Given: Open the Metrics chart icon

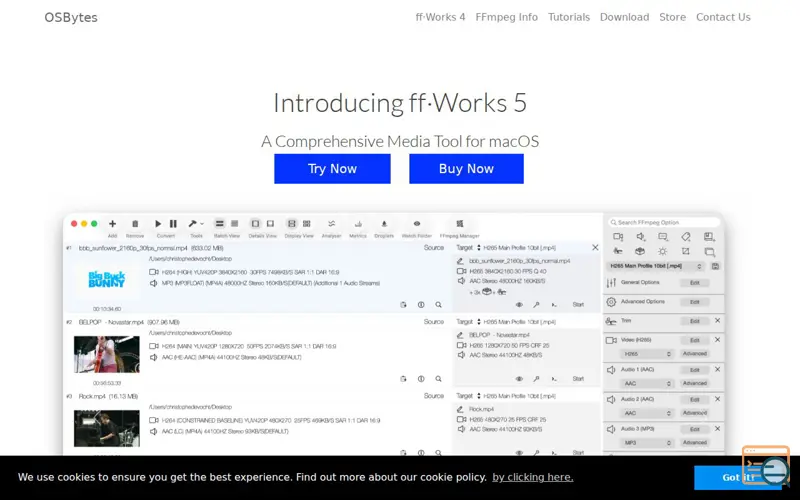Looking at the screenshot, I should (358, 223).
